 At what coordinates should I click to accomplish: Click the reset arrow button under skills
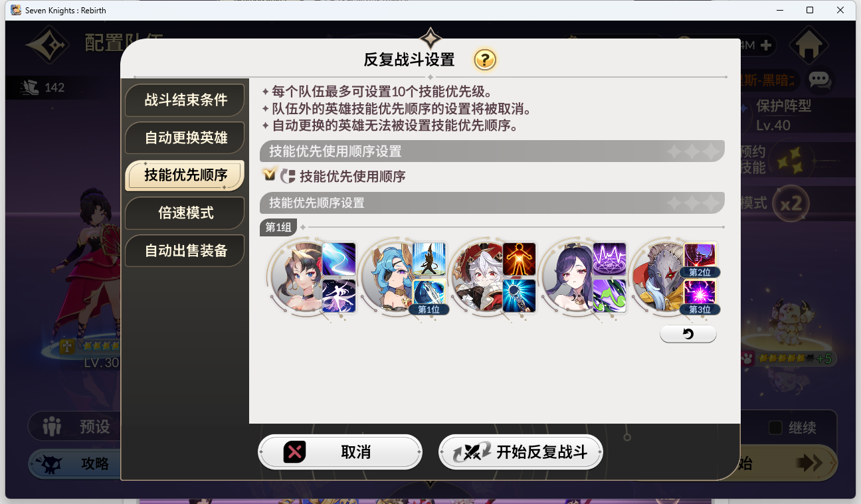[688, 334]
